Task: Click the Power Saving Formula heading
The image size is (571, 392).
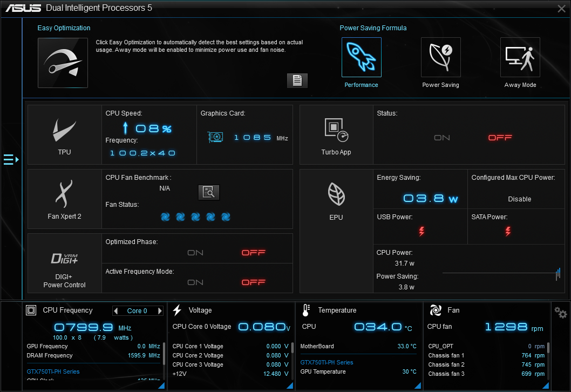Action: [373, 28]
